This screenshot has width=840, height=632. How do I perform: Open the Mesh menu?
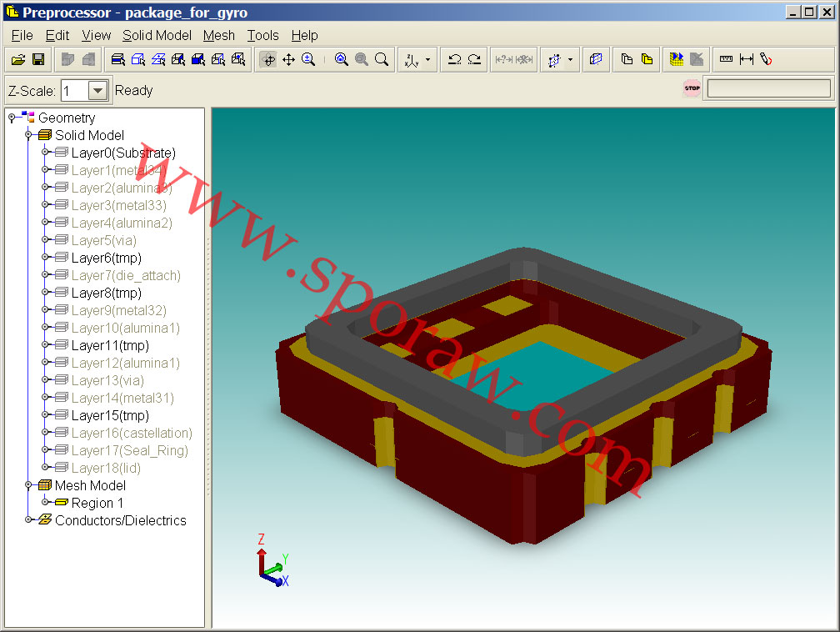point(219,35)
